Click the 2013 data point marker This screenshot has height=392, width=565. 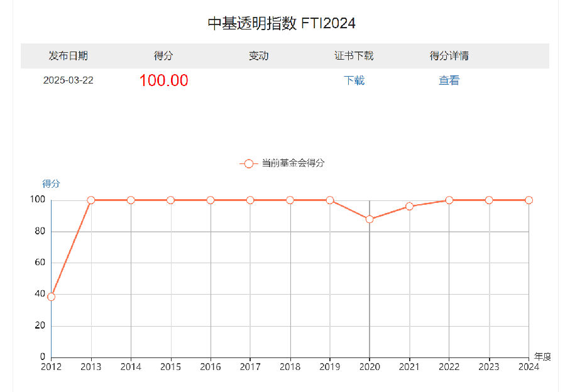pyautogui.click(x=91, y=200)
